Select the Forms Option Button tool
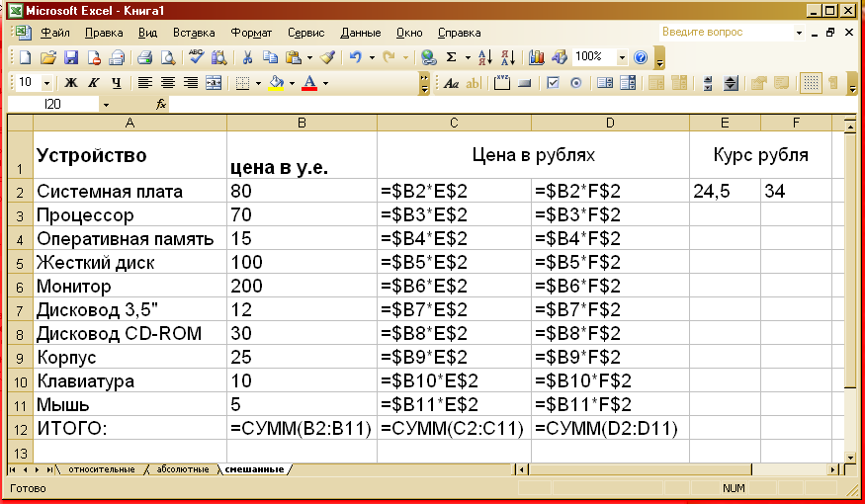 (576, 83)
